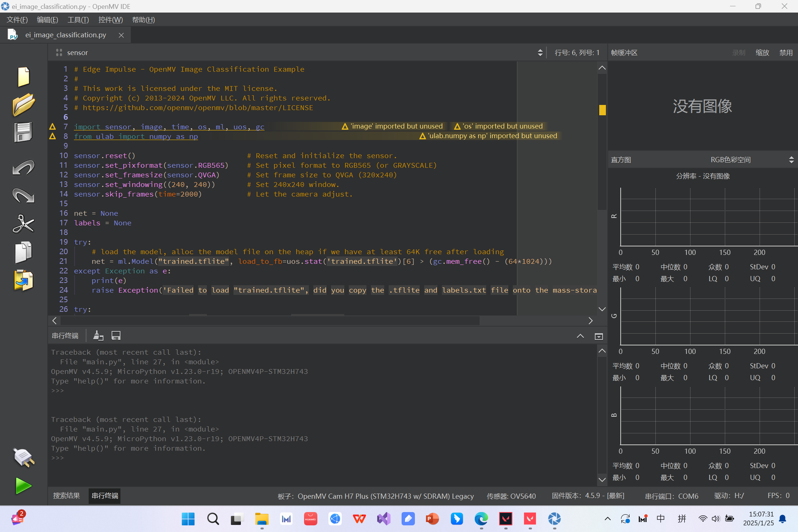The image size is (798, 532).
Task: Open the 工具(T) menu
Action: (78, 20)
